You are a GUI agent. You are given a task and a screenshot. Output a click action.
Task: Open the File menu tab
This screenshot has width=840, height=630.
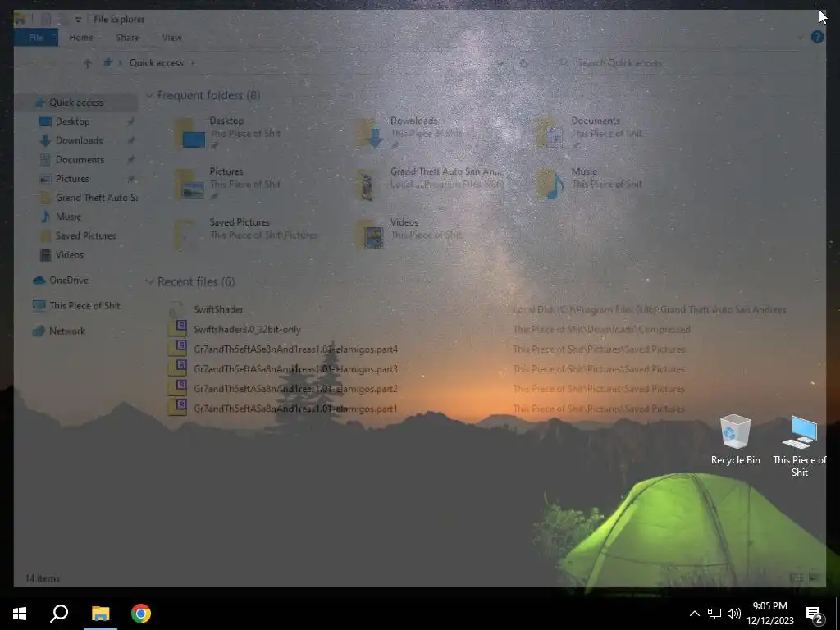point(36,38)
